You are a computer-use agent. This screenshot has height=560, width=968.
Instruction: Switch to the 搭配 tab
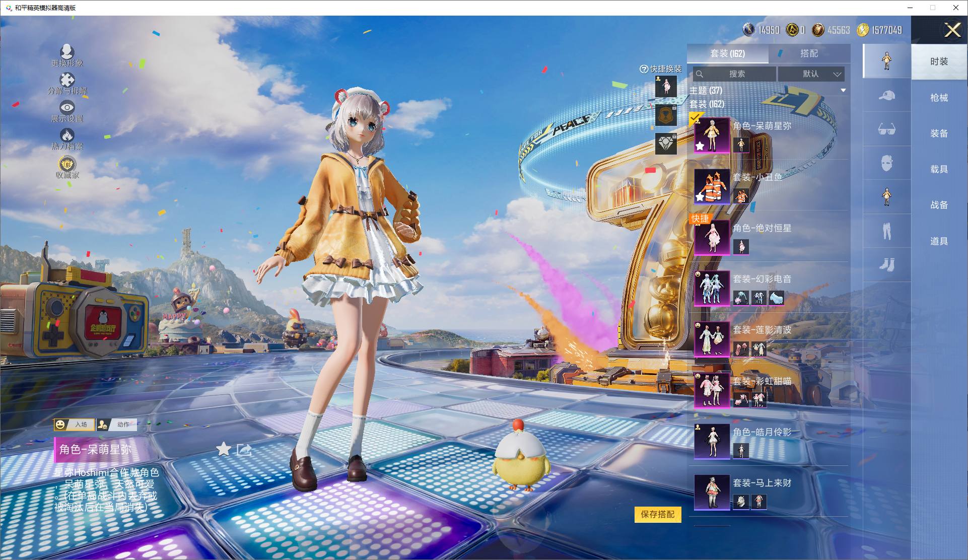(809, 53)
